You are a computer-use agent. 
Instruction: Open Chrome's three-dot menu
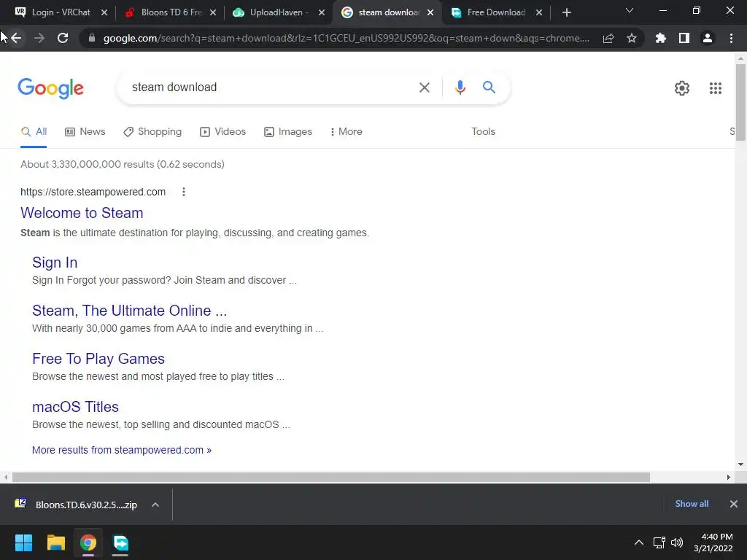(x=731, y=38)
